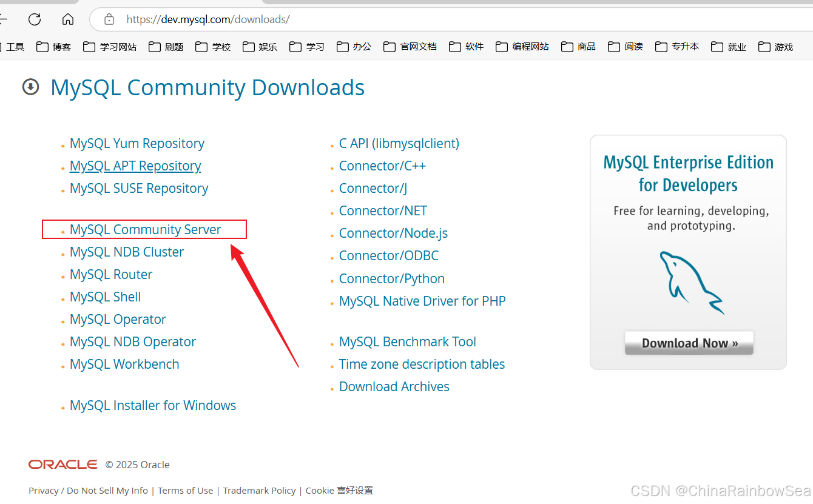Open the 博客 bookmark folder
This screenshot has width=813, height=504.
pos(54,47)
